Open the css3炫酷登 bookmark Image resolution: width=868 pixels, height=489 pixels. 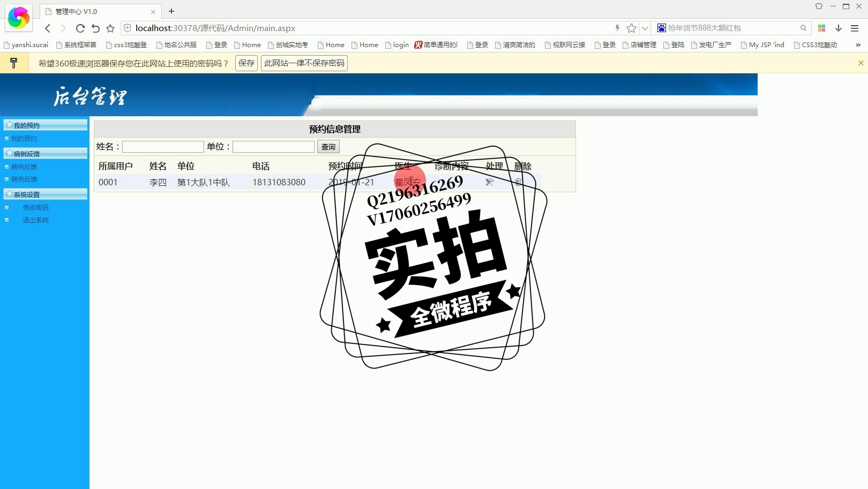[126, 45]
